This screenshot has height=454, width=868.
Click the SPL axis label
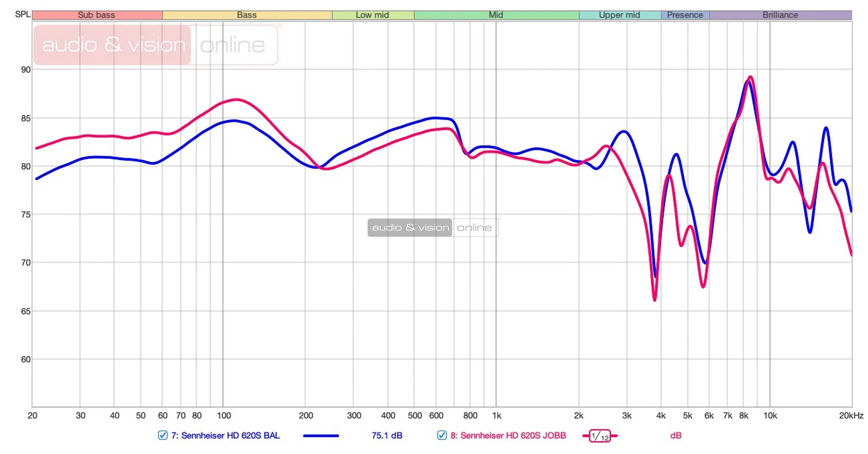coord(23,14)
